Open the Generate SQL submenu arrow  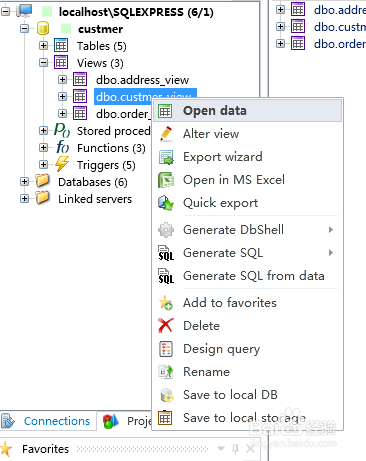click(x=331, y=253)
